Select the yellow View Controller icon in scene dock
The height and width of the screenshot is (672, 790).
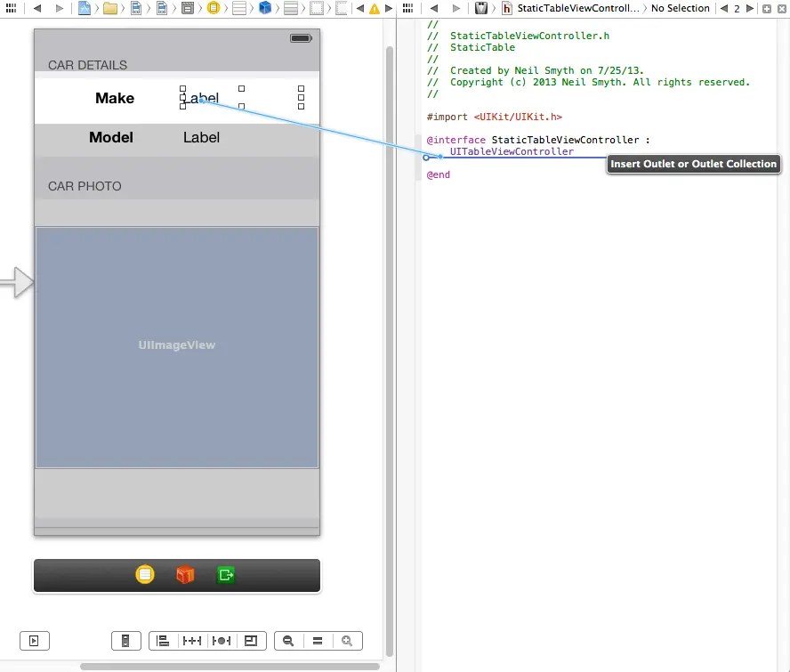click(x=145, y=574)
